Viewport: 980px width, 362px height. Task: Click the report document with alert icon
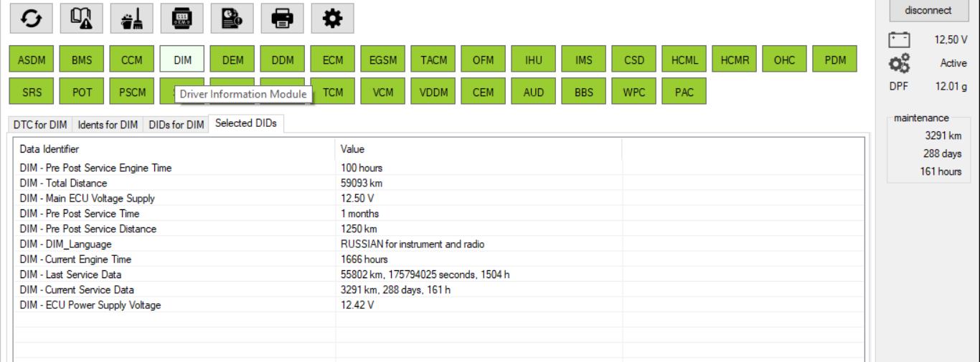tap(232, 19)
